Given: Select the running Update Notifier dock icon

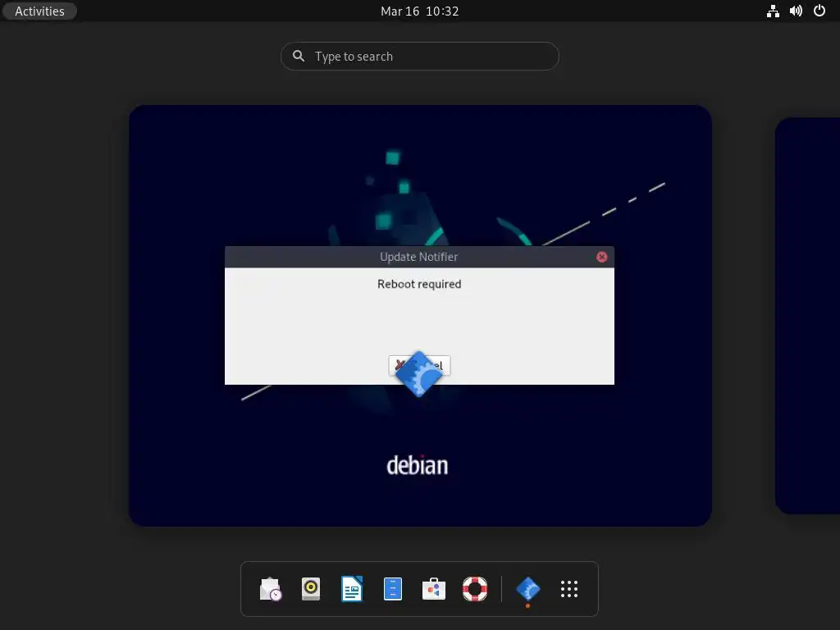Looking at the screenshot, I should 527,589.
